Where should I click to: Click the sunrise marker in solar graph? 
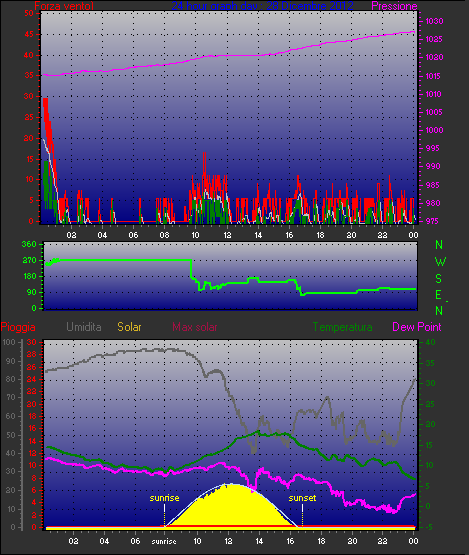(164, 498)
